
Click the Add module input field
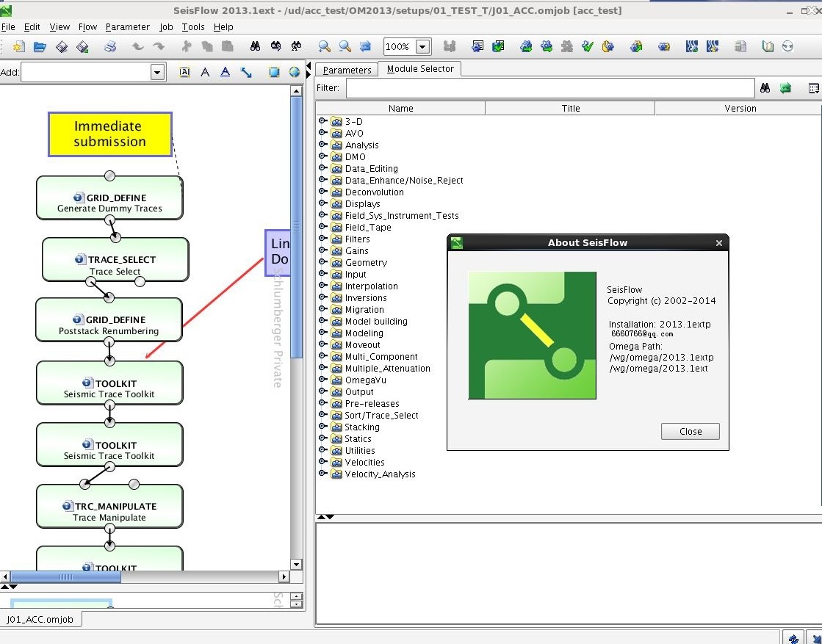(87, 72)
